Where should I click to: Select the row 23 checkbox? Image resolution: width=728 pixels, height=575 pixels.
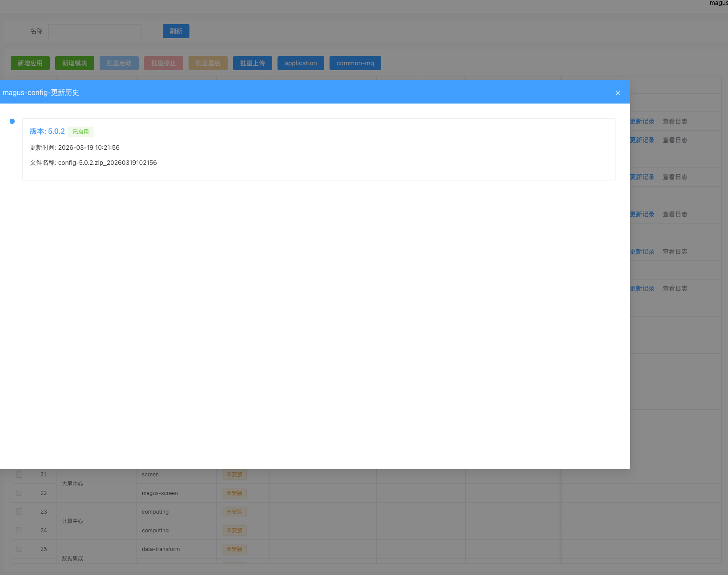point(19,511)
